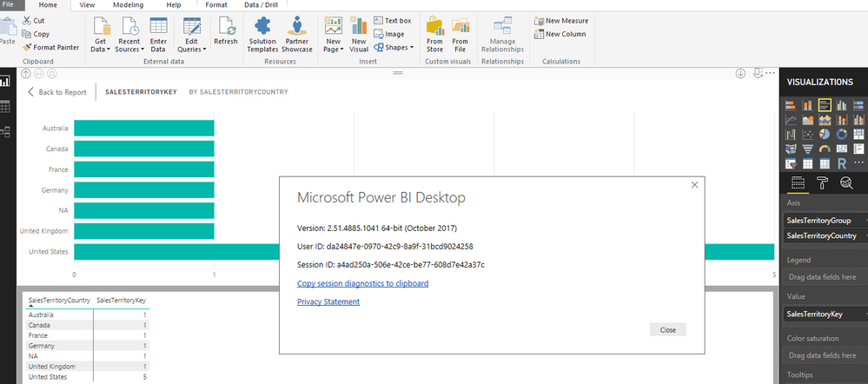Image resolution: width=868 pixels, height=384 pixels.
Task: Open the Report view from left sidebar
Action: [x=5, y=82]
